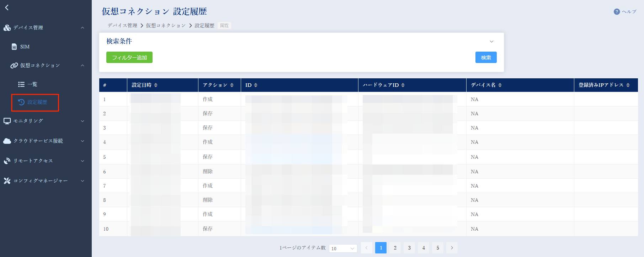644x257 pixels.
Task: Open 一覧 under 仮想コネクション
Action: pyautogui.click(x=32, y=84)
